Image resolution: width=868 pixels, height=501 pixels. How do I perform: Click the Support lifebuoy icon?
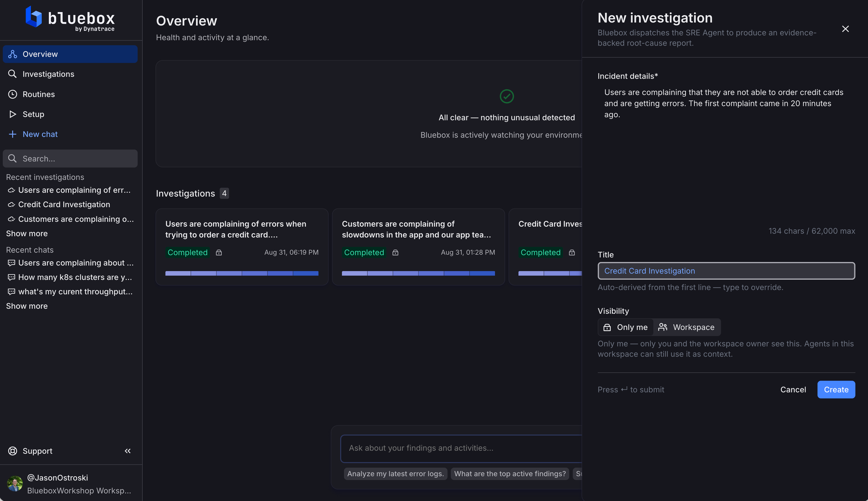pos(13,451)
